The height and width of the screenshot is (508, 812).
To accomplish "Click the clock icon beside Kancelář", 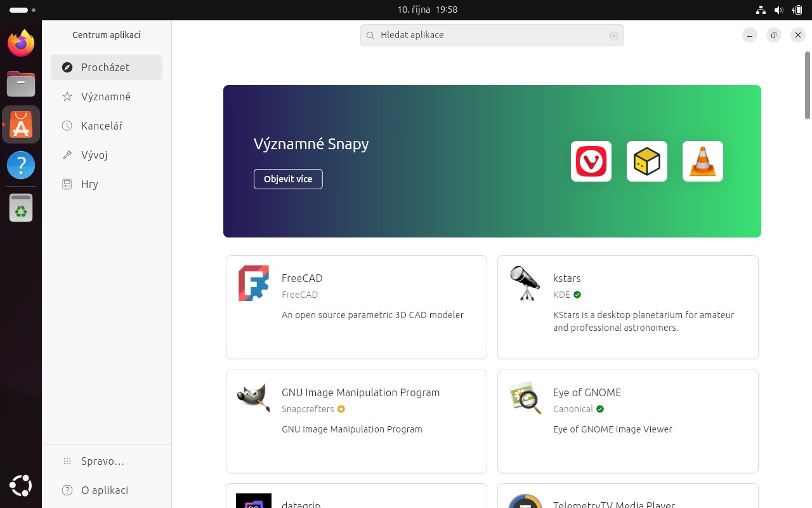I will pyautogui.click(x=67, y=126).
